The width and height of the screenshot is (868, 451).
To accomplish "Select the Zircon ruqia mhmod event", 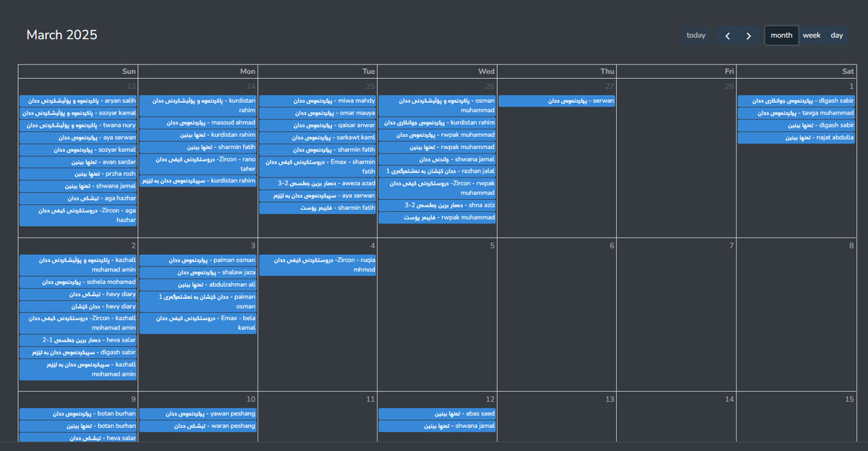I will point(318,265).
